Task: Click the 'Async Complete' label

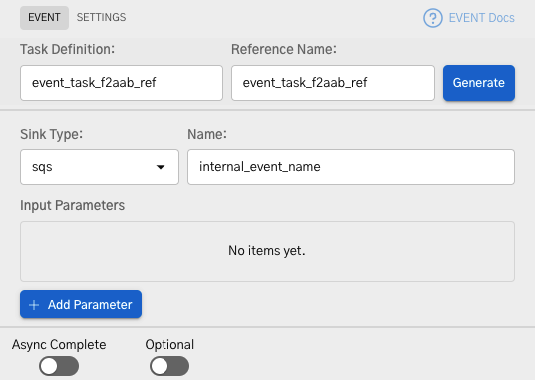Action: point(59,345)
